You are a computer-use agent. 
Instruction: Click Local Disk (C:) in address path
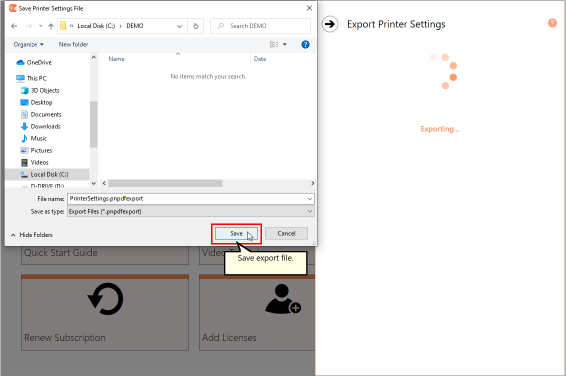click(x=96, y=26)
